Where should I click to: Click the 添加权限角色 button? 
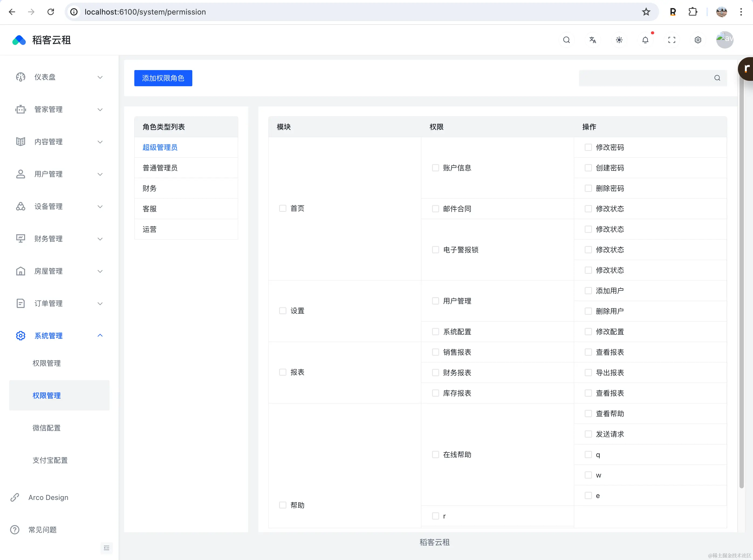[163, 78]
